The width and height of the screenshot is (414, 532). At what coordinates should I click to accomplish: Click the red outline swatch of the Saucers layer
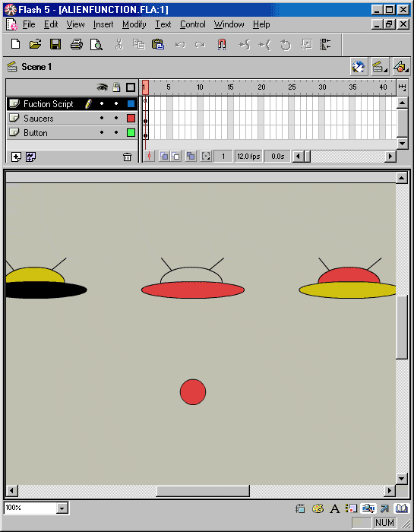tap(131, 118)
